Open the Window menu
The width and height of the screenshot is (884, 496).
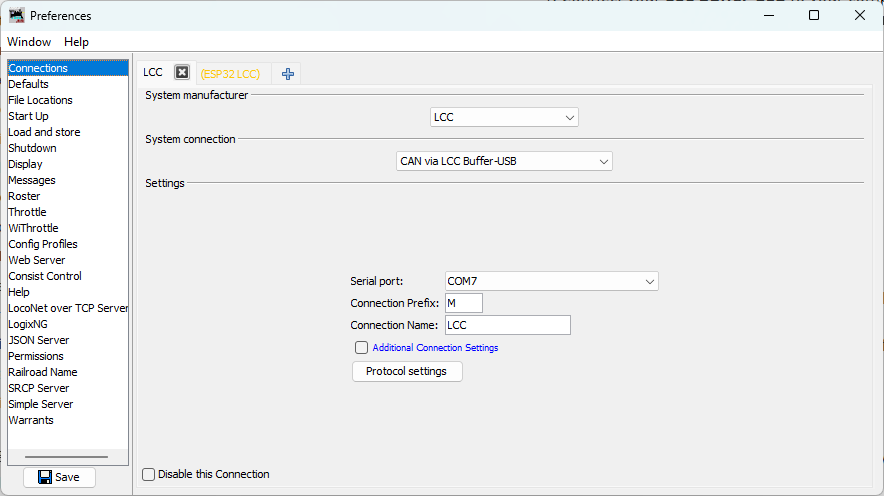[x=29, y=42]
